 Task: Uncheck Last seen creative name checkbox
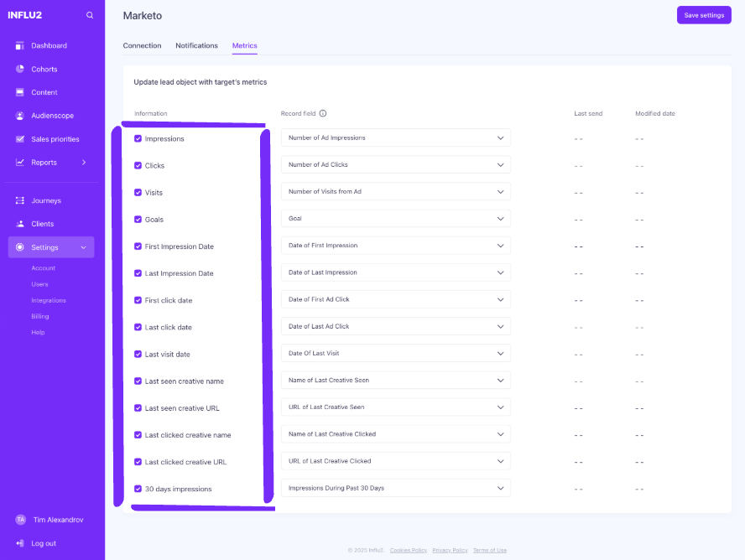pos(138,381)
